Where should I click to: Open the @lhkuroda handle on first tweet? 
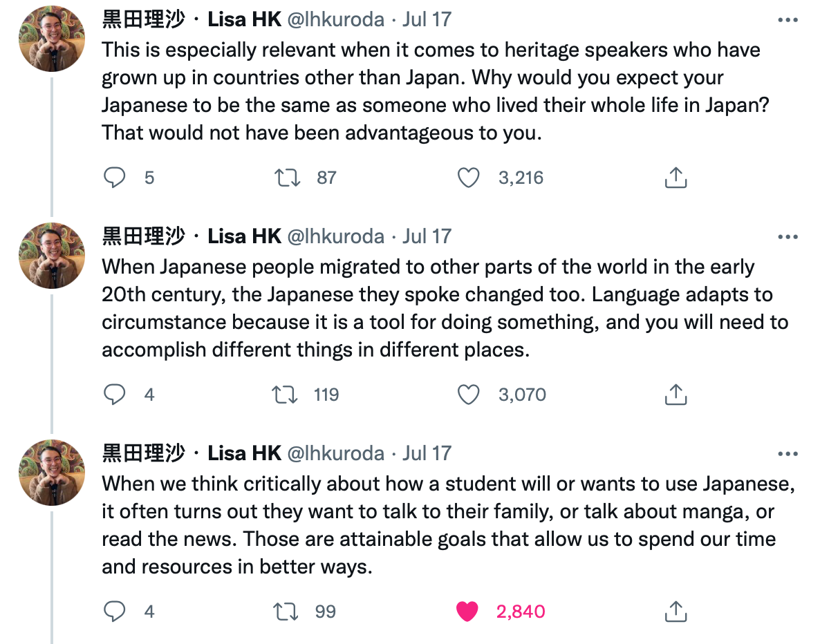[x=335, y=19]
